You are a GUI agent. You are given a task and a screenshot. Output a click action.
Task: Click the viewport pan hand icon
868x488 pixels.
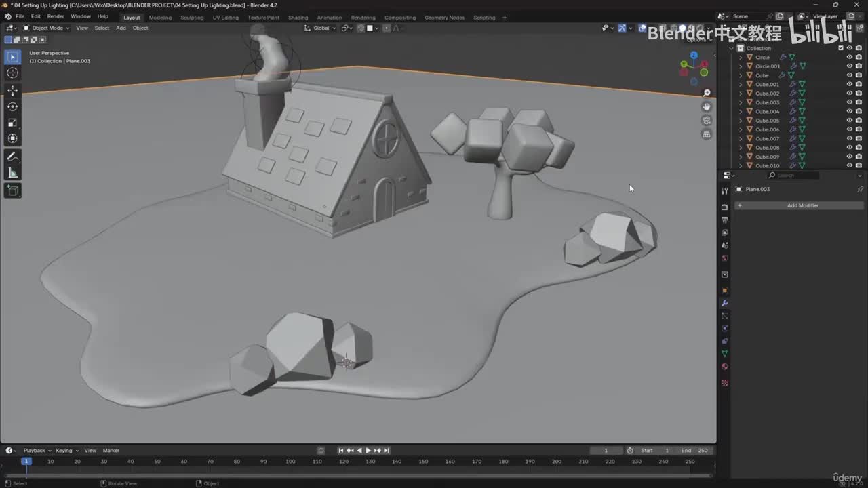pyautogui.click(x=707, y=107)
